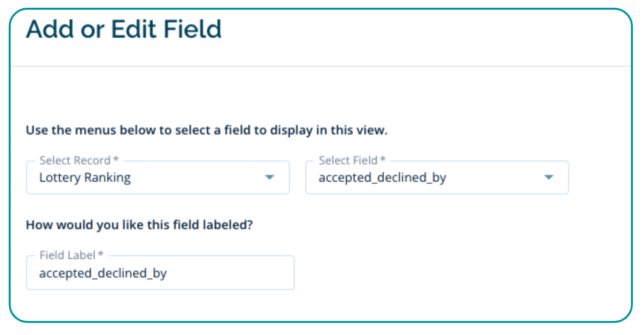Click the accepted_declined_by text in Select Field
Viewport: 644px width, 335px height.
(382, 178)
